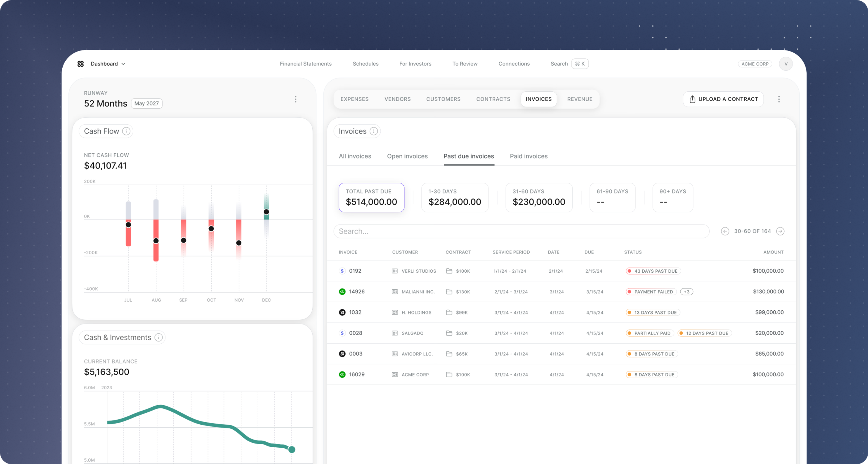This screenshot has width=868, height=464.
Task: Click Stripe icon on invoice 0028
Action: [x=342, y=333]
